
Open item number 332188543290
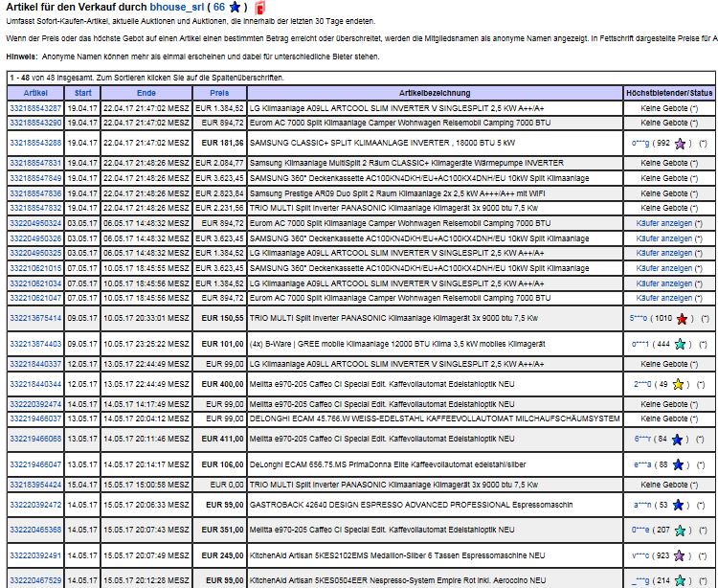tap(35, 124)
